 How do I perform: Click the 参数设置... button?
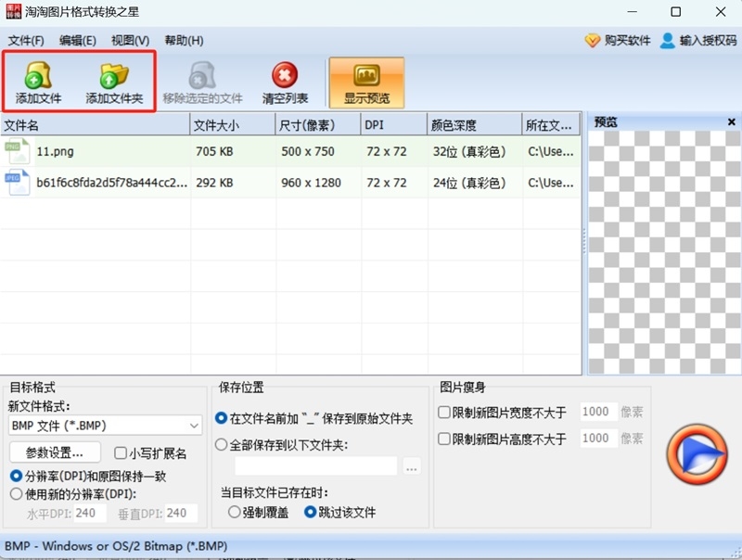[55, 452]
